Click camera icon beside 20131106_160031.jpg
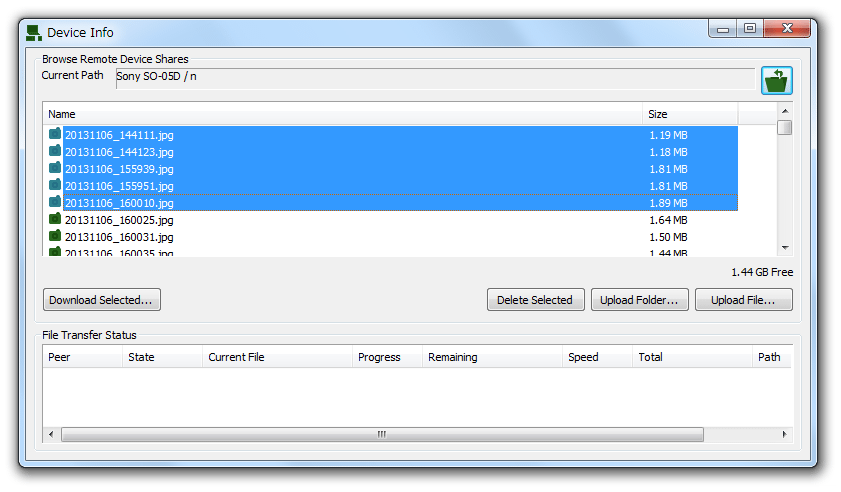Screen dimensions: 841x492 pos(55,236)
